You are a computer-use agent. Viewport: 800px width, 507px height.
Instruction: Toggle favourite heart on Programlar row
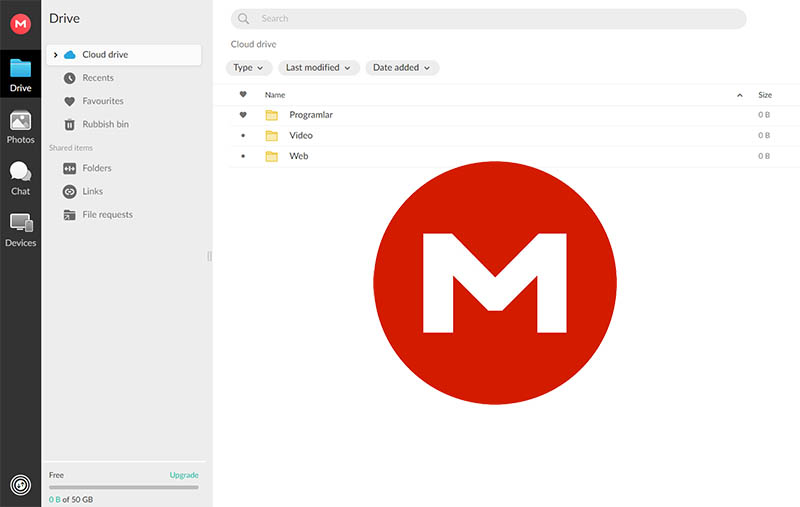[x=243, y=115]
